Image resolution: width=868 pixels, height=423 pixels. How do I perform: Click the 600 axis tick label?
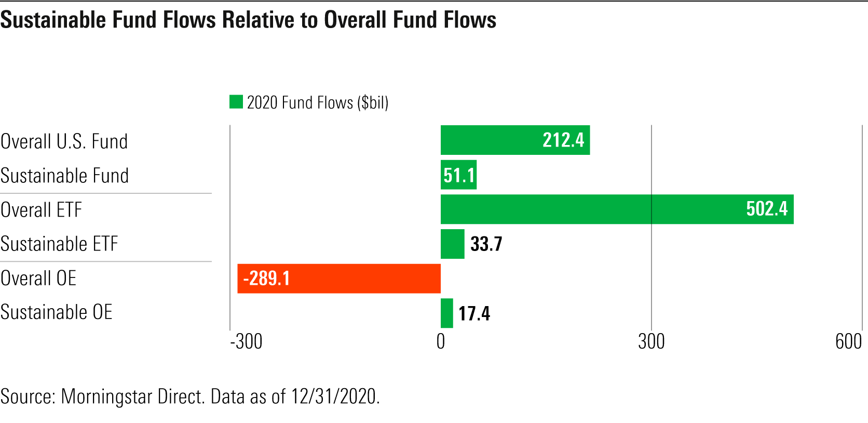pos(848,341)
